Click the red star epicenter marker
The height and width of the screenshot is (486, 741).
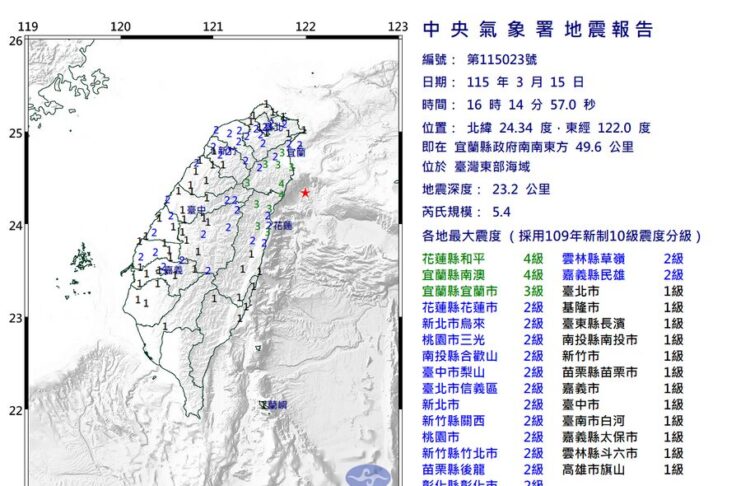(305, 192)
